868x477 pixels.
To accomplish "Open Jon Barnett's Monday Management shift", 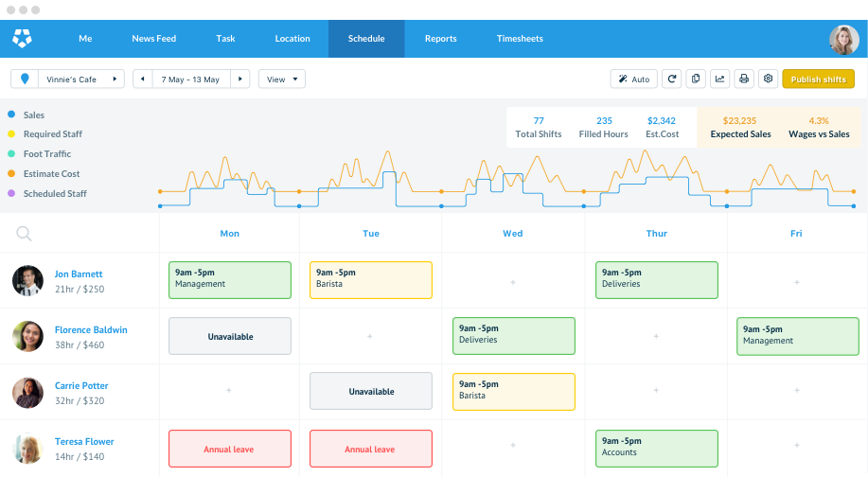I will (230, 280).
